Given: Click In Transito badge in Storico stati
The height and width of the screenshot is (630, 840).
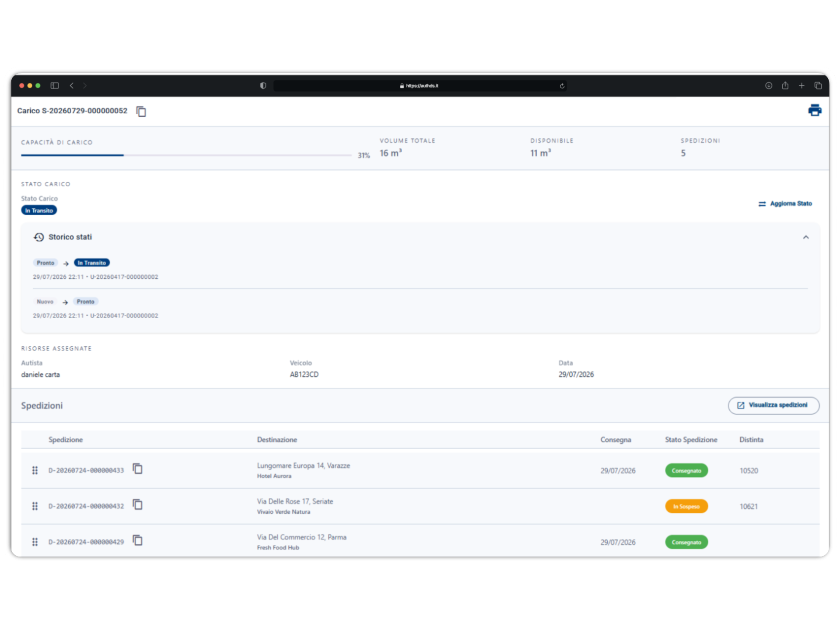Looking at the screenshot, I should 92,263.
